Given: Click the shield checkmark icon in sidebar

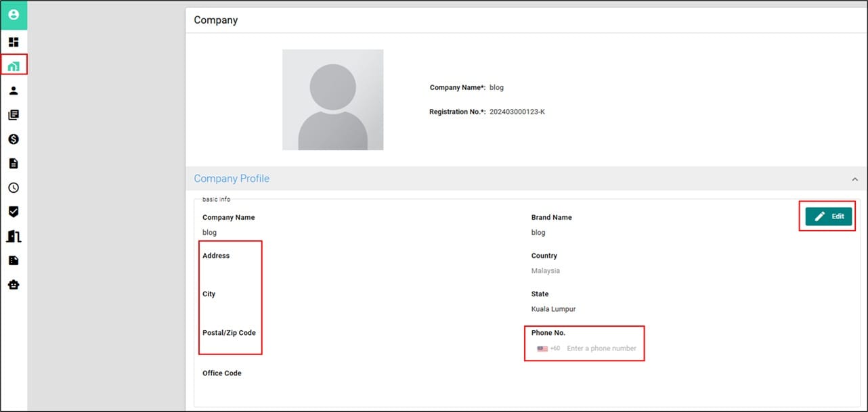Looking at the screenshot, I should (14, 212).
